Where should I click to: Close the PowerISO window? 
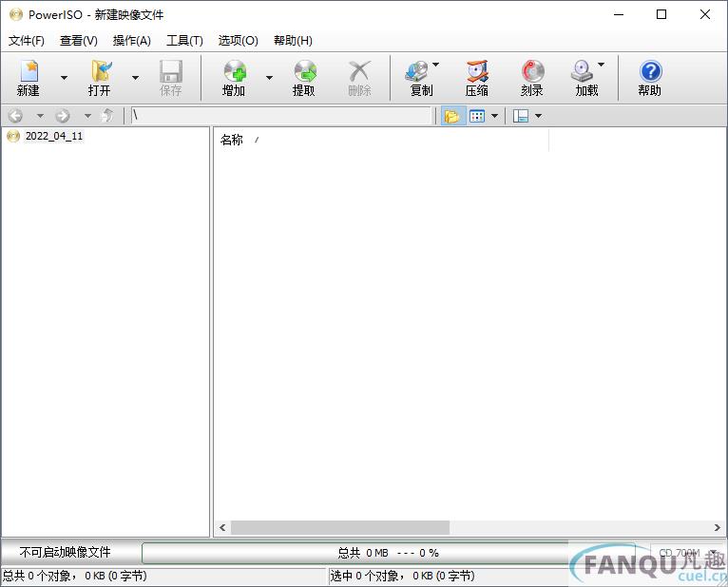coord(705,15)
